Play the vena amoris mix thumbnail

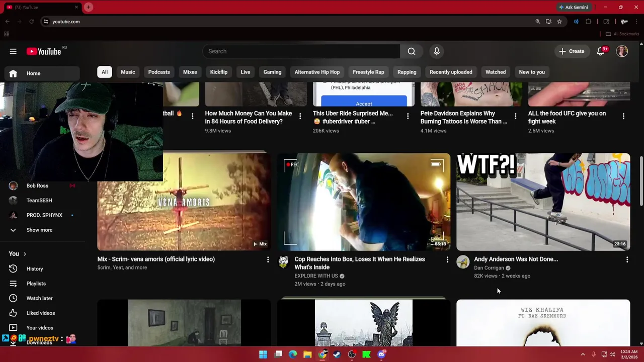point(184,202)
